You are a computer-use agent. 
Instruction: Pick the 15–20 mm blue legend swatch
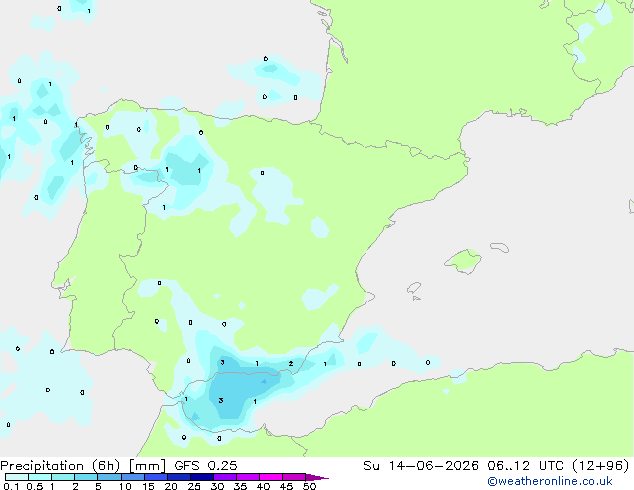[155, 477]
